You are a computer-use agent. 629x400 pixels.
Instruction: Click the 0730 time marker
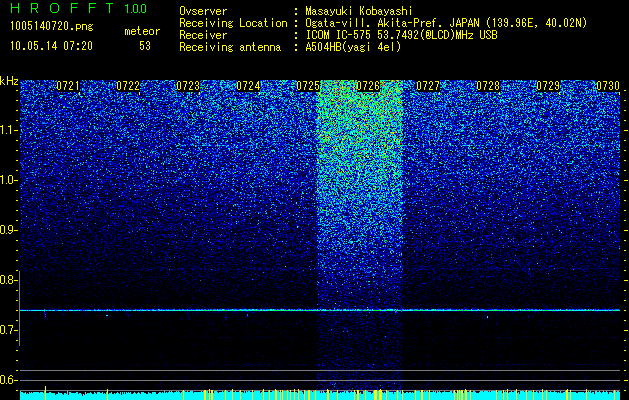pos(608,86)
